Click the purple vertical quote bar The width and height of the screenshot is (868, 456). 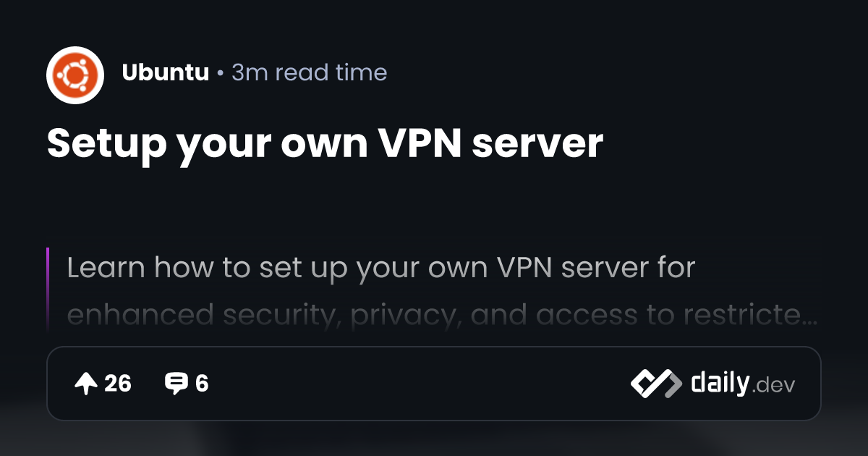tap(48, 288)
